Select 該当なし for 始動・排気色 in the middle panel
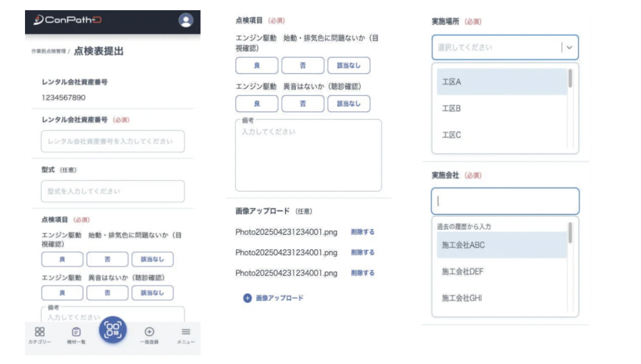 349,66
